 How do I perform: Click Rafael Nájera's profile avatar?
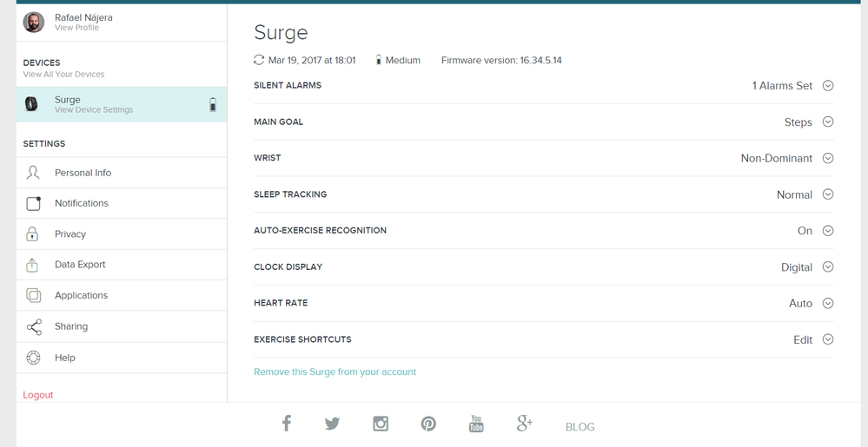coord(34,22)
